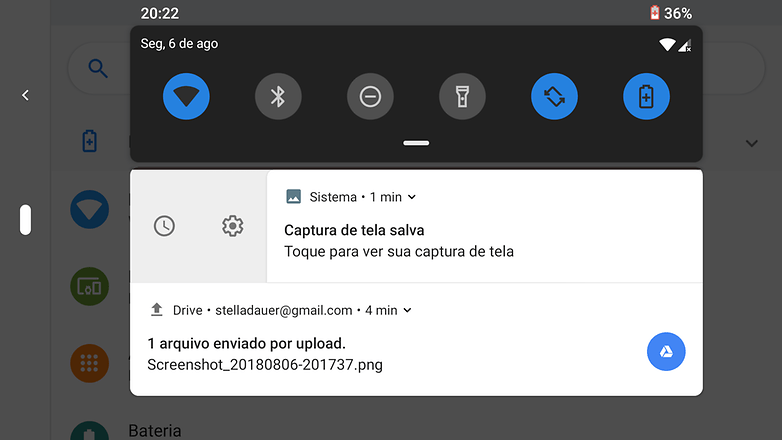Open green battery icon beside Bateria
Viewport: 782px width, 440px height.
tap(90, 431)
